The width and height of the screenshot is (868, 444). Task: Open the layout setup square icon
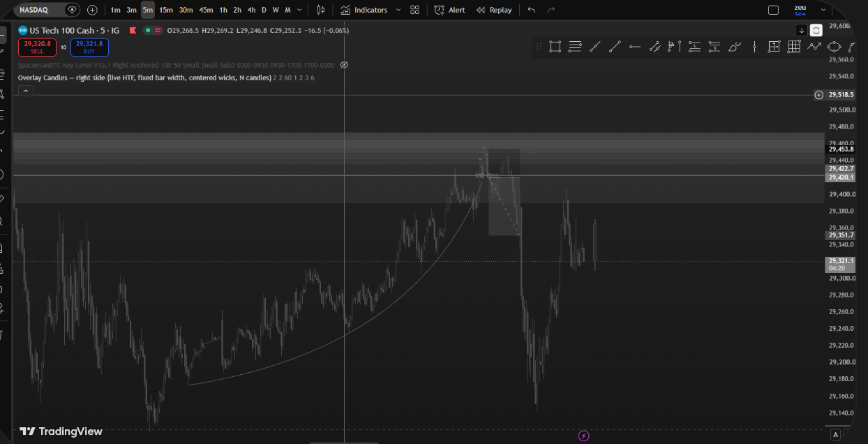tap(773, 10)
